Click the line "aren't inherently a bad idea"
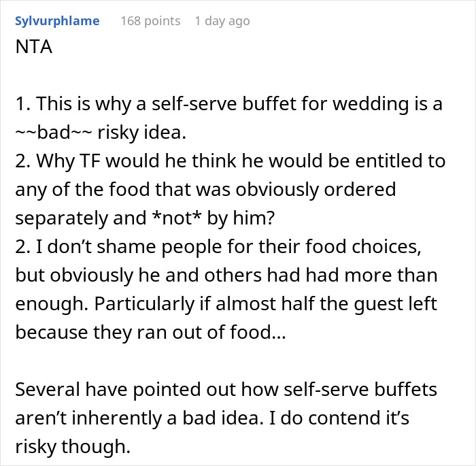 (x=212, y=418)
